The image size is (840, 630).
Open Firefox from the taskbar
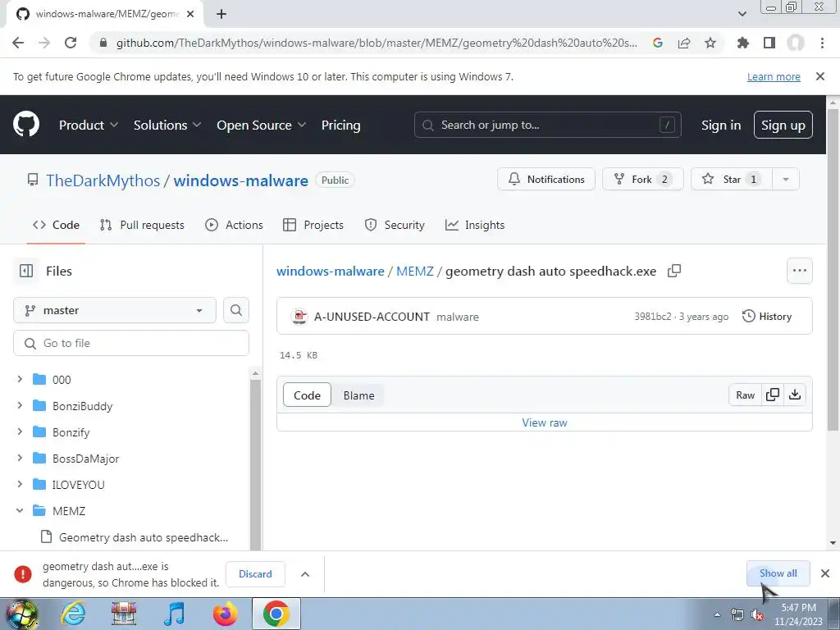tap(225, 614)
